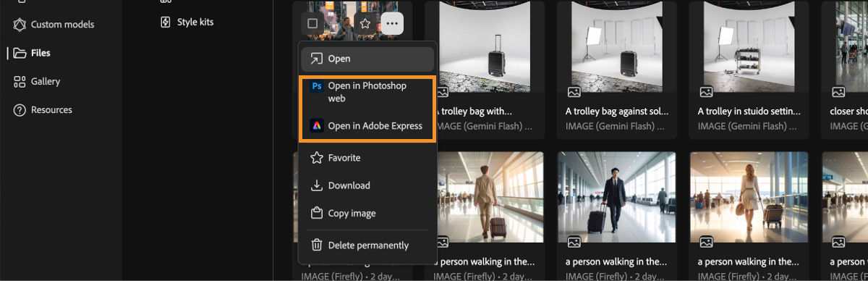The height and width of the screenshot is (281, 868).
Task: Click the 'A trolley bag against sol...' title
Action: tap(617, 112)
